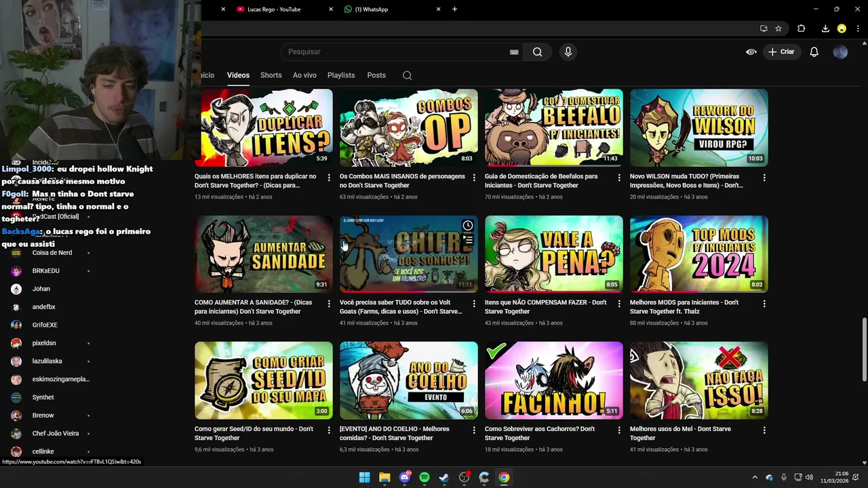Open options menu for Duplicar Itens video

pyautogui.click(x=329, y=178)
